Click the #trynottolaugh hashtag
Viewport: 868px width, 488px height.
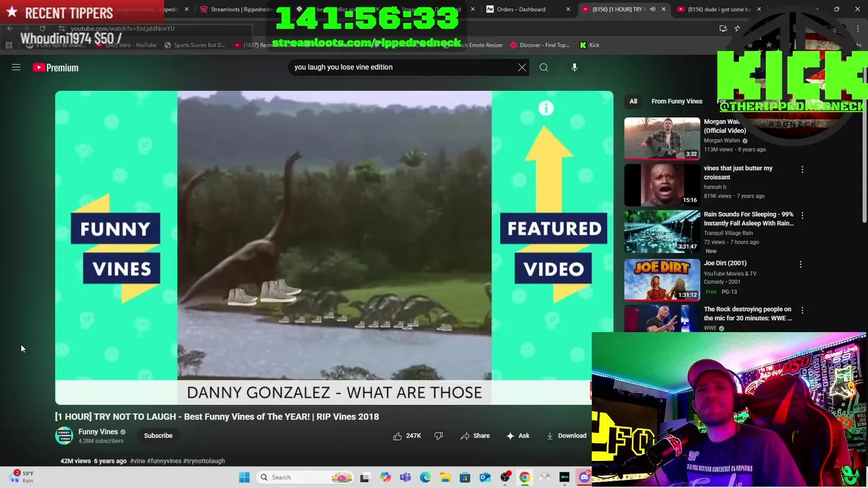tap(203, 461)
